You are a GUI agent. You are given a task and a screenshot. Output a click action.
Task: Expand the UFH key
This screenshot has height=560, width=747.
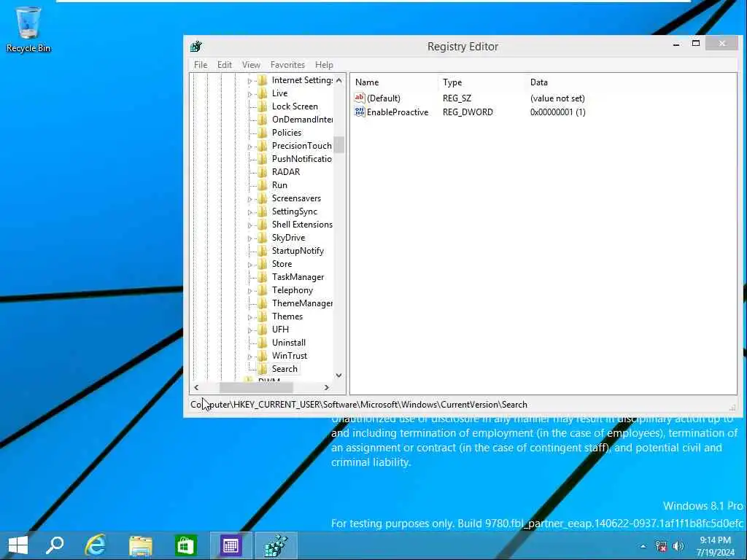coord(249,330)
